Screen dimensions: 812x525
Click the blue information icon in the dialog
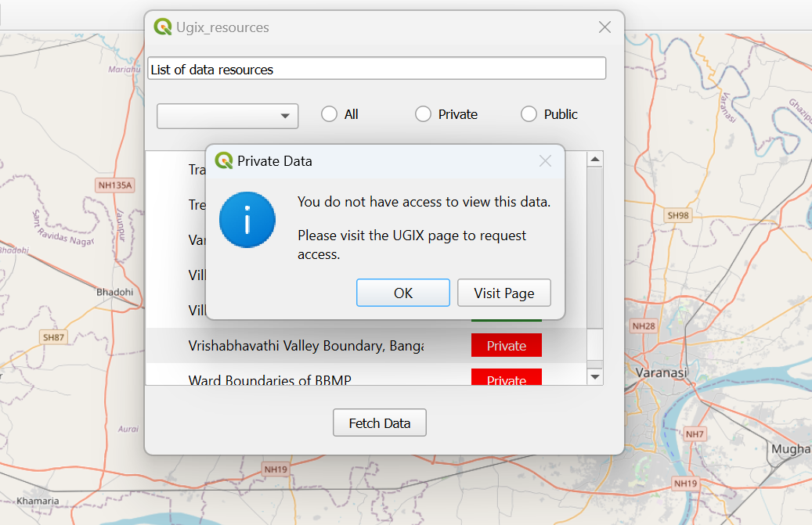point(247,220)
